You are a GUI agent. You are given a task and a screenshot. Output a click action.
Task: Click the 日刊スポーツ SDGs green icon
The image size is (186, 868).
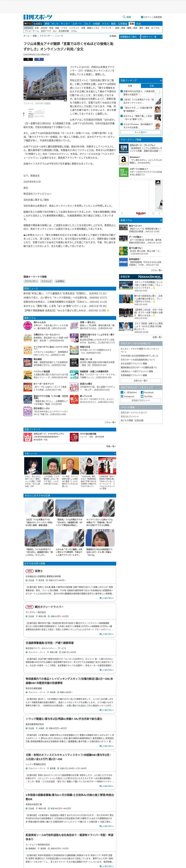[124, 172]
